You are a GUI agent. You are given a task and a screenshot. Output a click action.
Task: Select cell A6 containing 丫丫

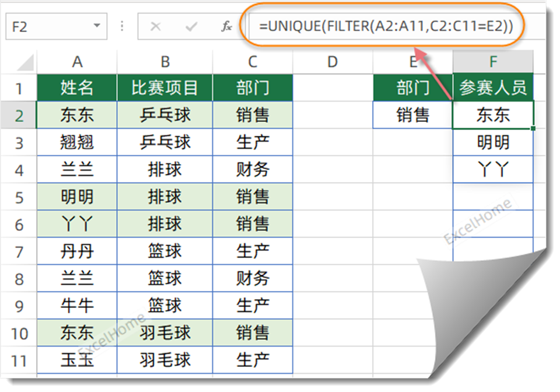77,224
